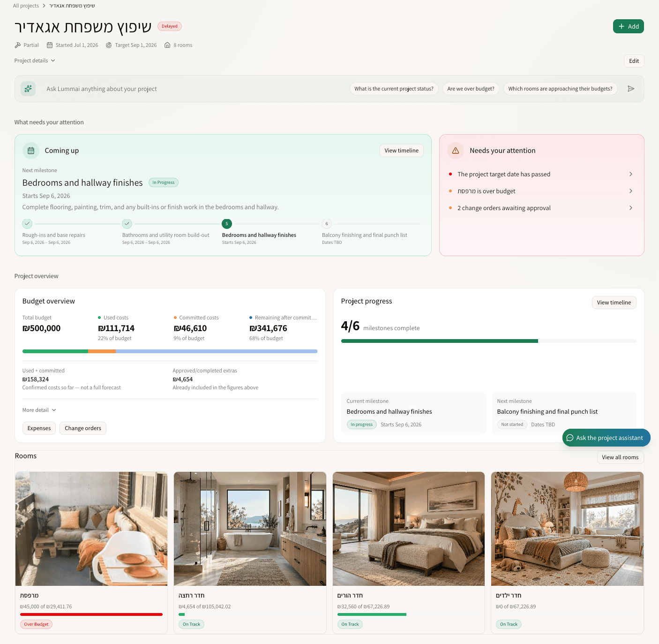Open the Change orders tab button

pos(83,428)
